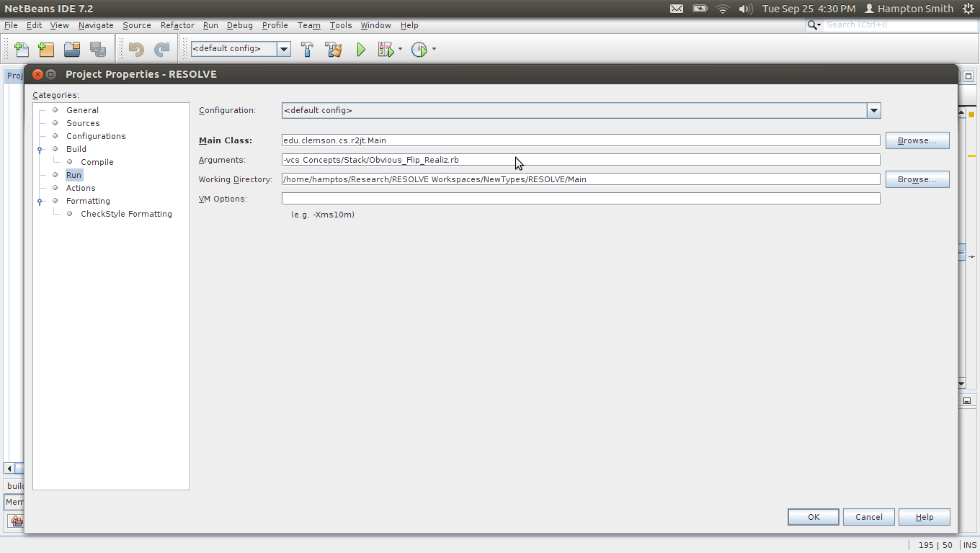Click the New File toolbar icon
The width and height of the screenshot is (980, 553).
point(22,50)
